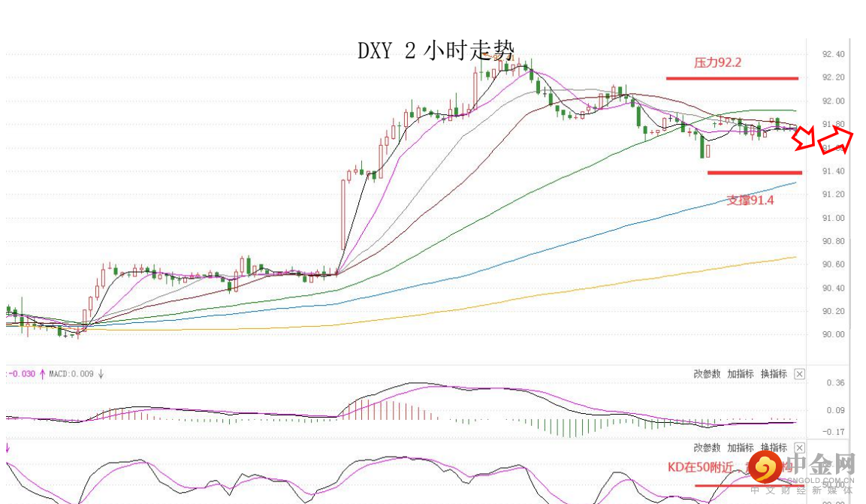Click the 90.60 price axis label
This screenshot has height=504, width=866.
click(833, 264)
